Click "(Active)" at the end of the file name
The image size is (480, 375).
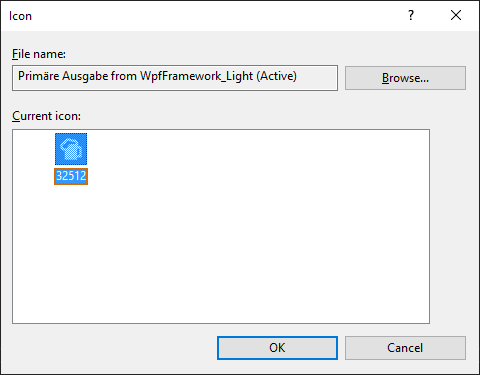click(276, 76)
